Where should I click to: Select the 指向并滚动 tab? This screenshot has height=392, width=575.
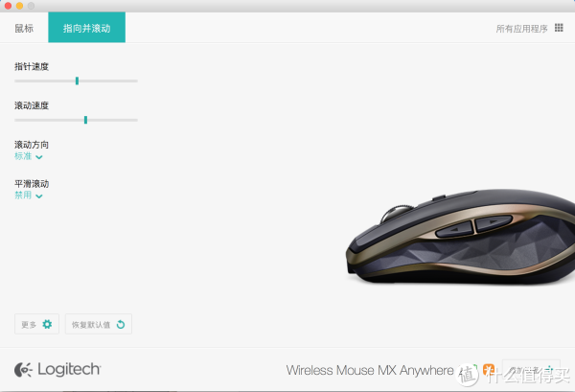(86, 28)
